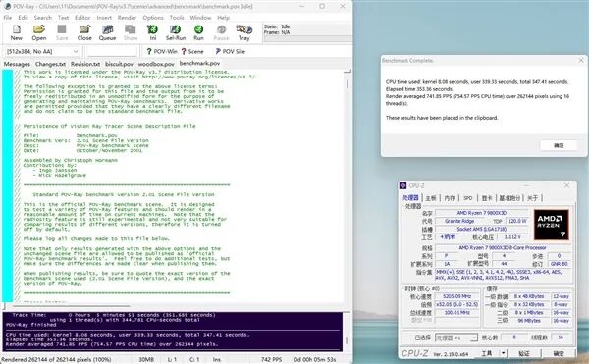The width and height of the screenshot is (589, 364).
Task: Click the POV-Ray title bar app icon
Action: pos(7,7)
